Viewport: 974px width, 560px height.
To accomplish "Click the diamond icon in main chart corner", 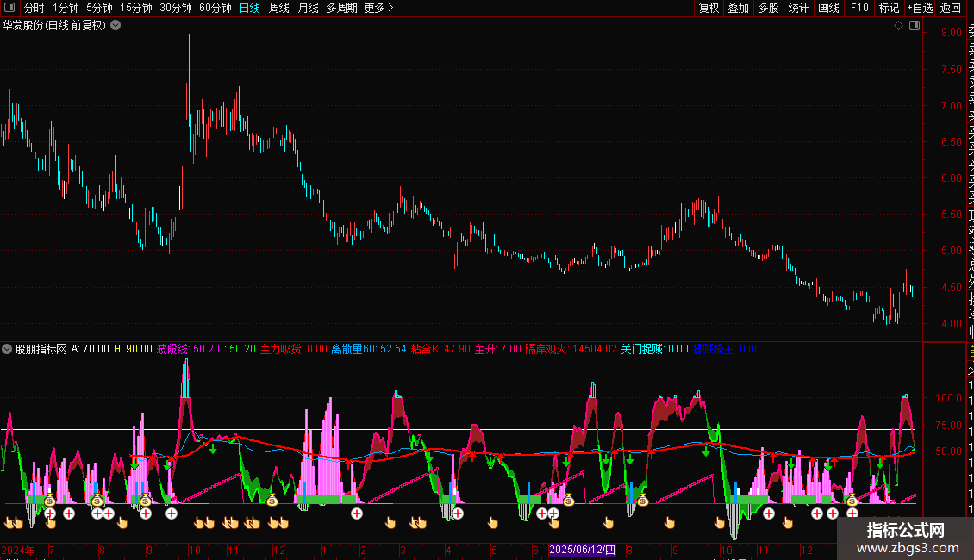I will pos(898,26).
